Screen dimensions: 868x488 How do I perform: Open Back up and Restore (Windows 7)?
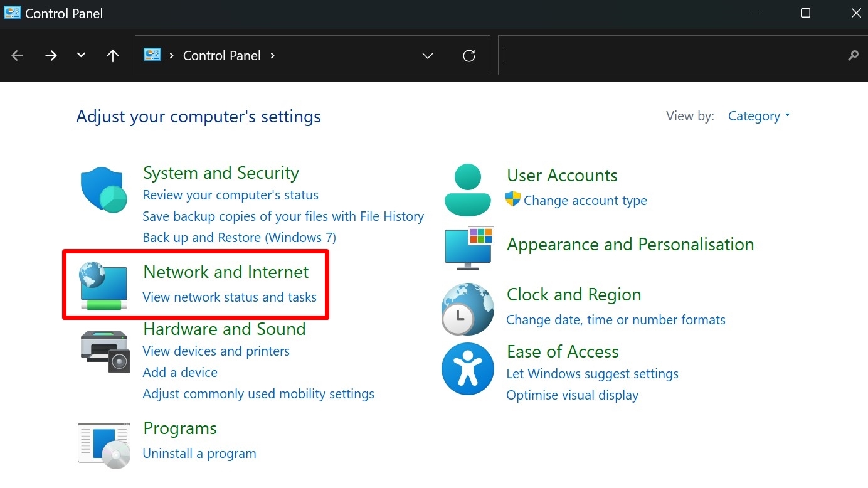point(240,238)
